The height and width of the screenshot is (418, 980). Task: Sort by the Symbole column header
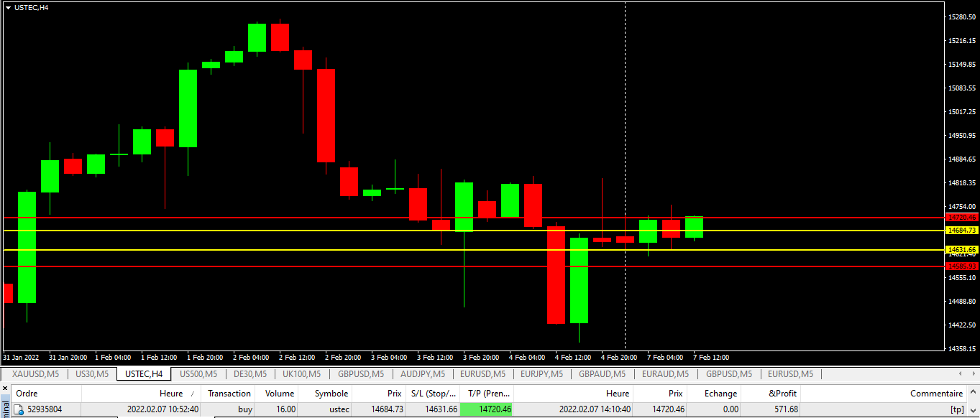click(325, 394)
